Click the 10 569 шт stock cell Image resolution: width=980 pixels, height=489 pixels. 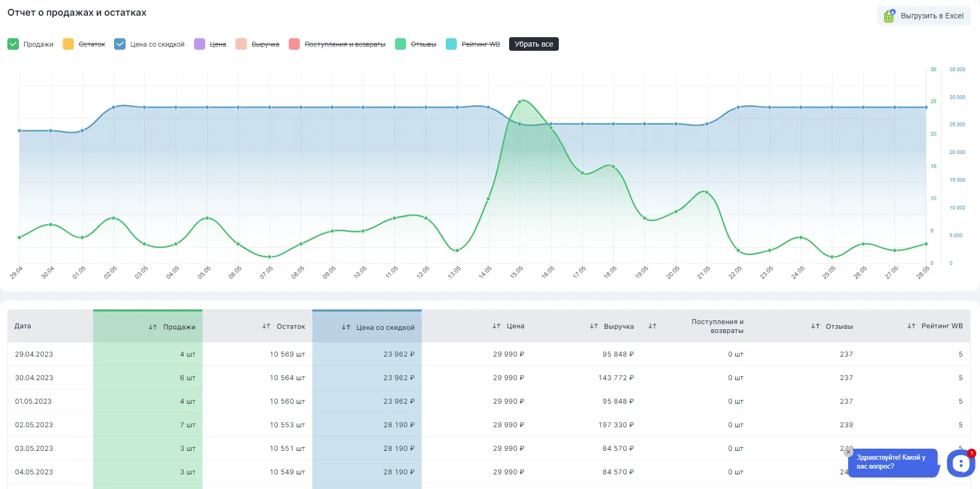tap(287, 354)
